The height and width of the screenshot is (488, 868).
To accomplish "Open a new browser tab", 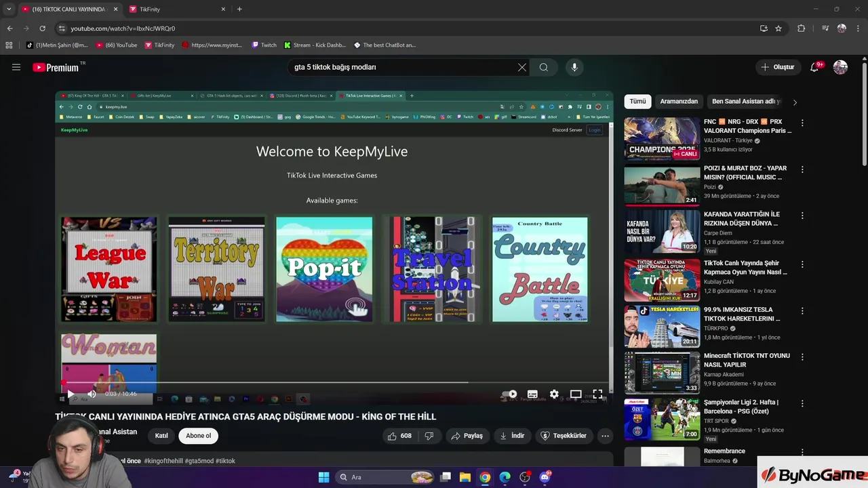I will pyautogui.click(x=239, y=9).
